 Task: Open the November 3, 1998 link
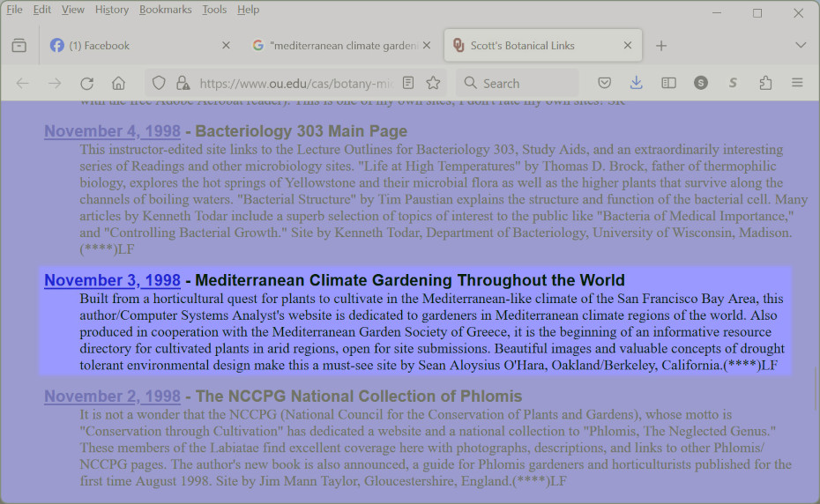[x=112, y=281]
